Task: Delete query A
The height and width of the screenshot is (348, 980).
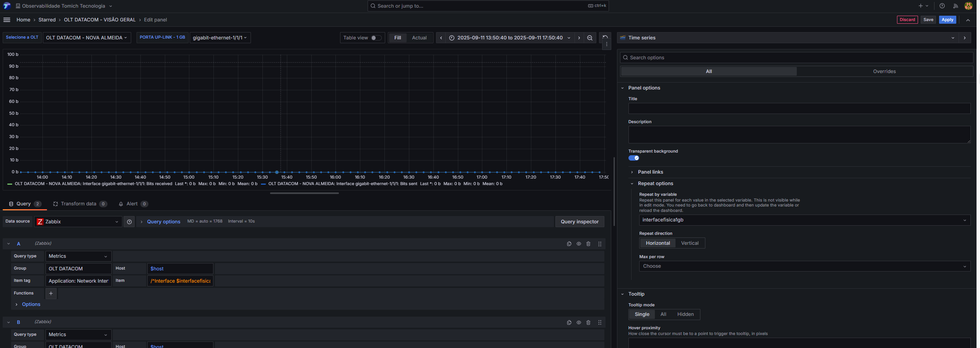Action: click(589, 244)
